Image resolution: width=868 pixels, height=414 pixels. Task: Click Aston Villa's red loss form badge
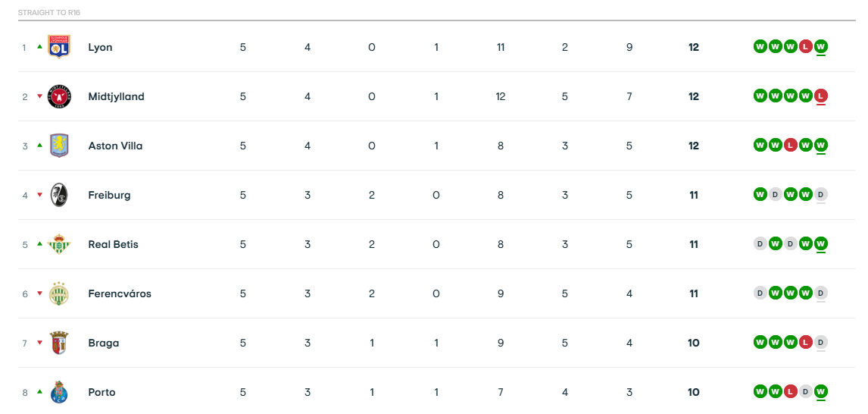(790, 146)
